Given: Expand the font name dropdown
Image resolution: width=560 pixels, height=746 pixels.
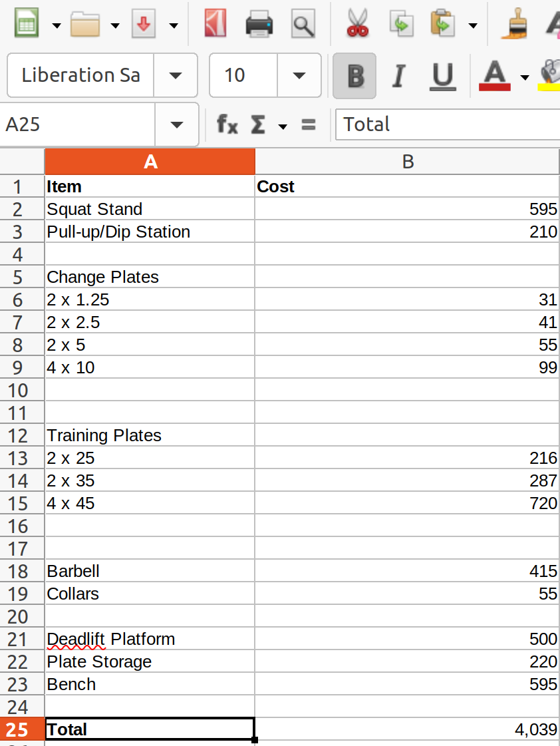Looking at the screenshot, I should tap(176, 76).
